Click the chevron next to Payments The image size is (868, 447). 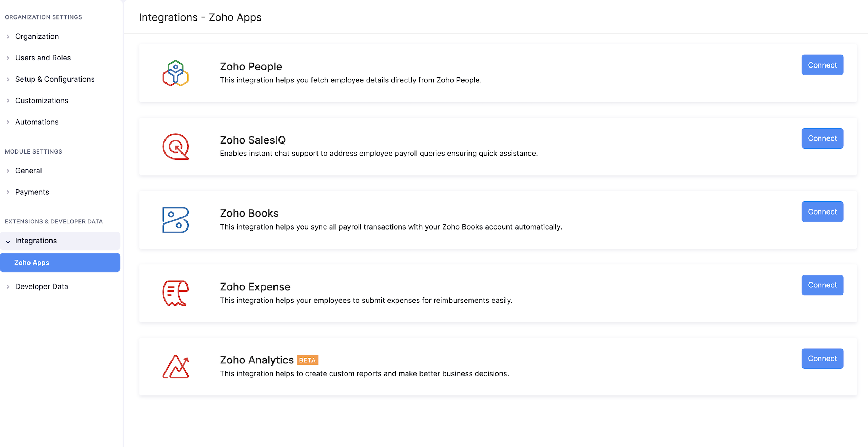[x=8, y=192]
